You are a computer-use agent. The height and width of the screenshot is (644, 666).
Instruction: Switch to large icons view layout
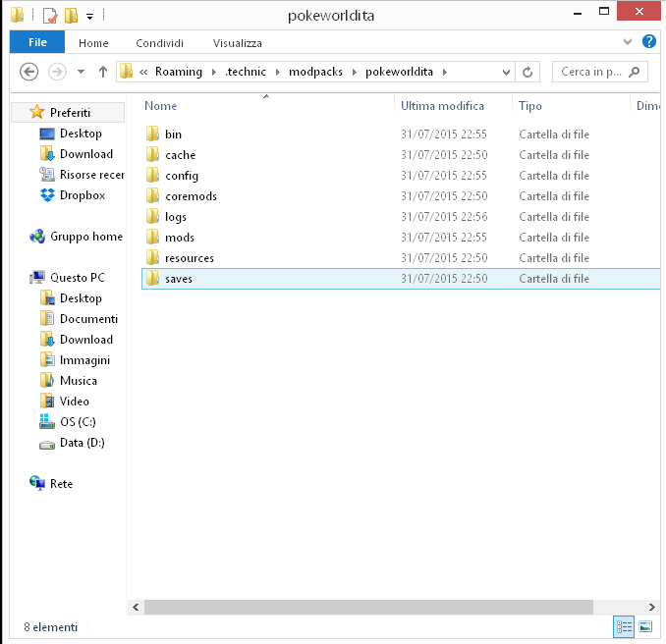pyautogui.click(x=645, y=626)
